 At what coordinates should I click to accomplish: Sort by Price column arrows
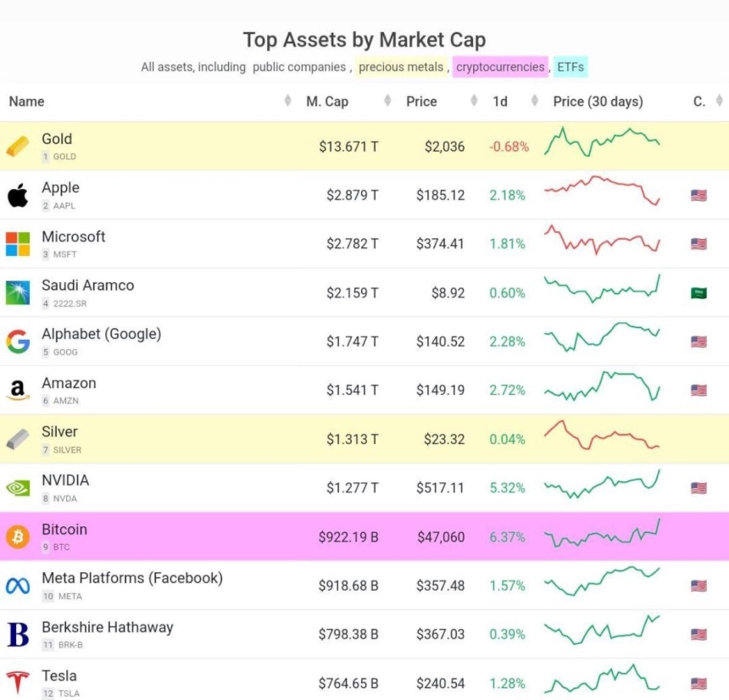click(474, 101)
